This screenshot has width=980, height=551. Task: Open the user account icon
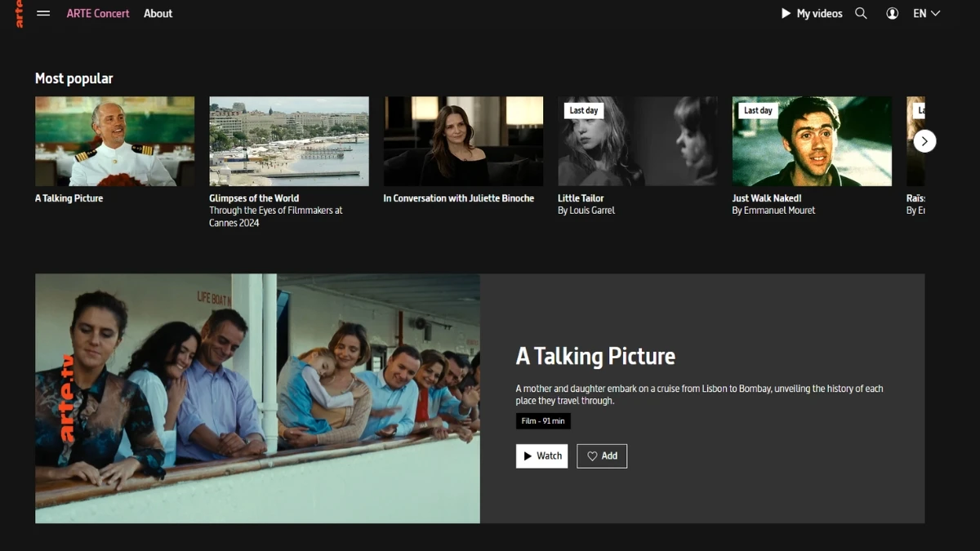(892, 13)
